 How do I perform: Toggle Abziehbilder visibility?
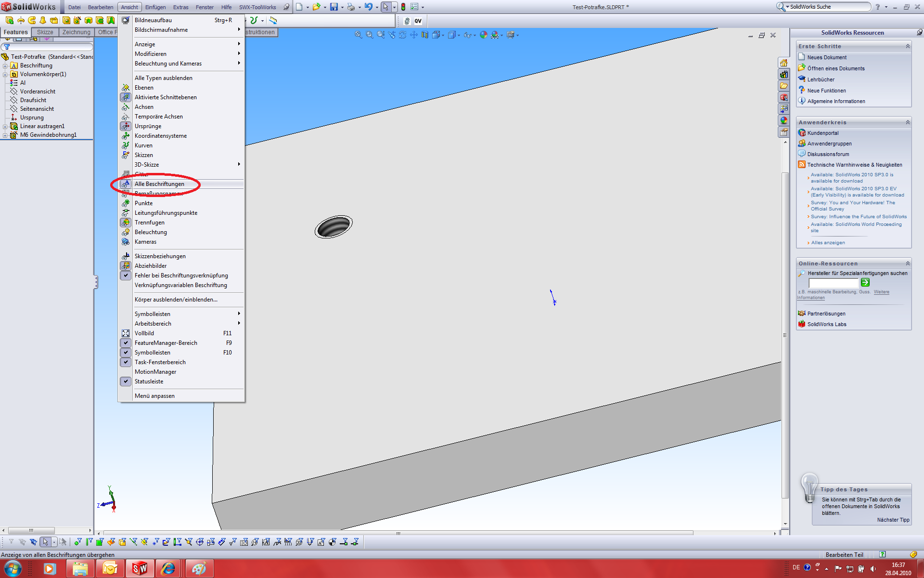[x=181, y=266]
